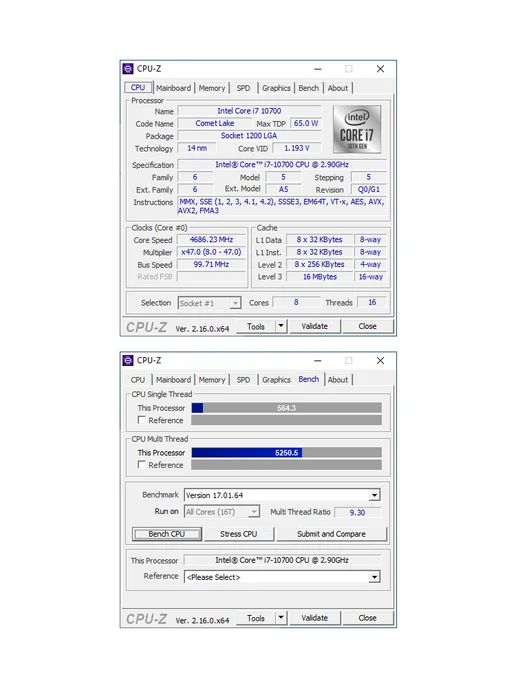The image size is (516, 688).
Task: Open the About tab in the bottom window
Action: 337,380
